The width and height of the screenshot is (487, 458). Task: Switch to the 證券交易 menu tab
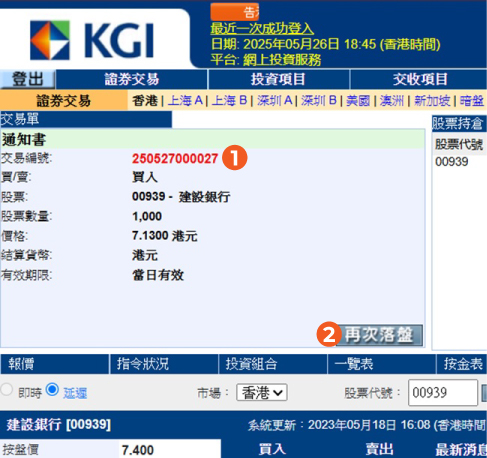(x=132, y=79)
